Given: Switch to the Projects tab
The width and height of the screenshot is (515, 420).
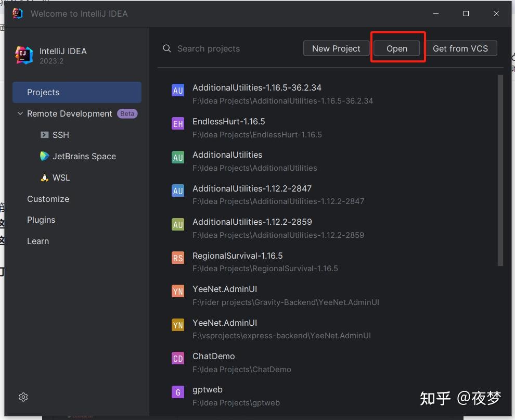Looking at the screenshot, I should [x=43, y=92].
